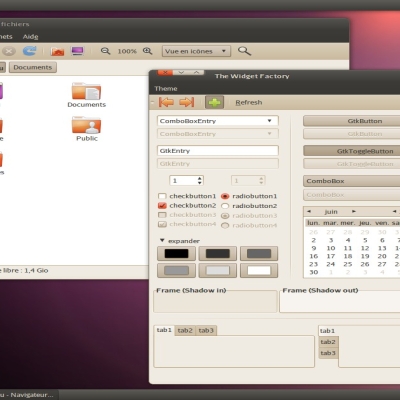This screenshot has width=400, height=400.
Task: Open the Aide menu in file browser
Action: pyautogui.click(x=30, y=37)
